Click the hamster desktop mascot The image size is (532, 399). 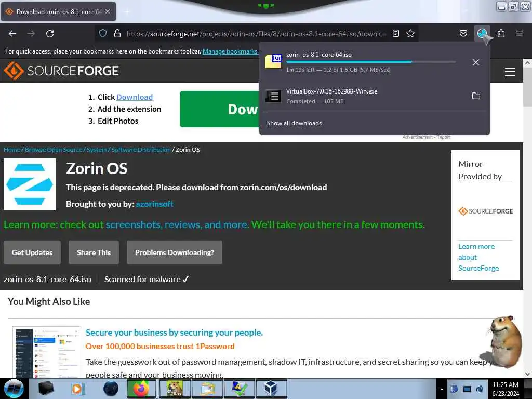click(505, 341)
